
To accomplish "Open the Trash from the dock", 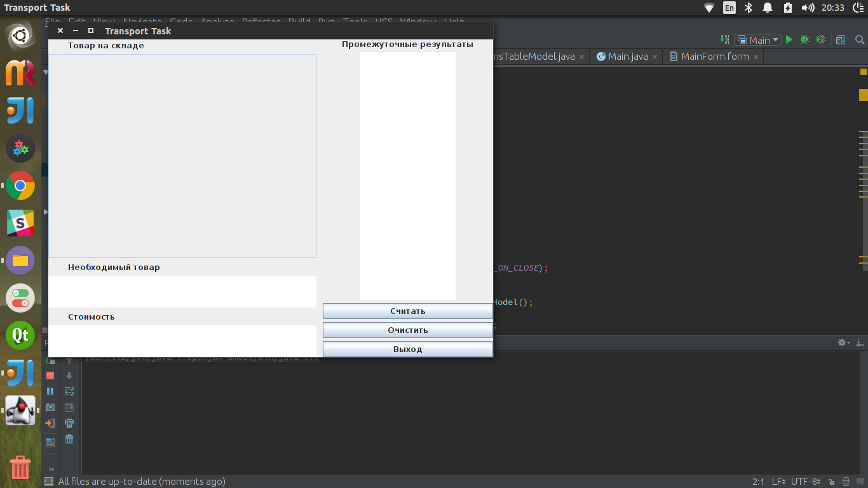I will click(20, 467).
